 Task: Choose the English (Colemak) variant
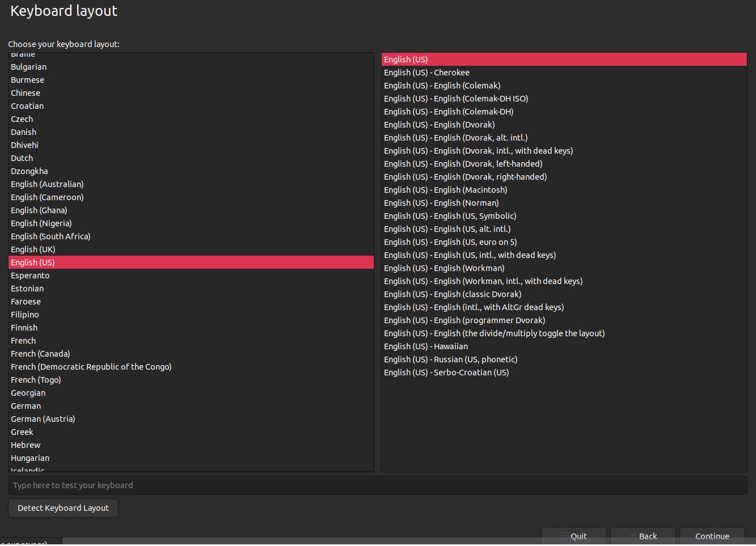coord(442,86)
